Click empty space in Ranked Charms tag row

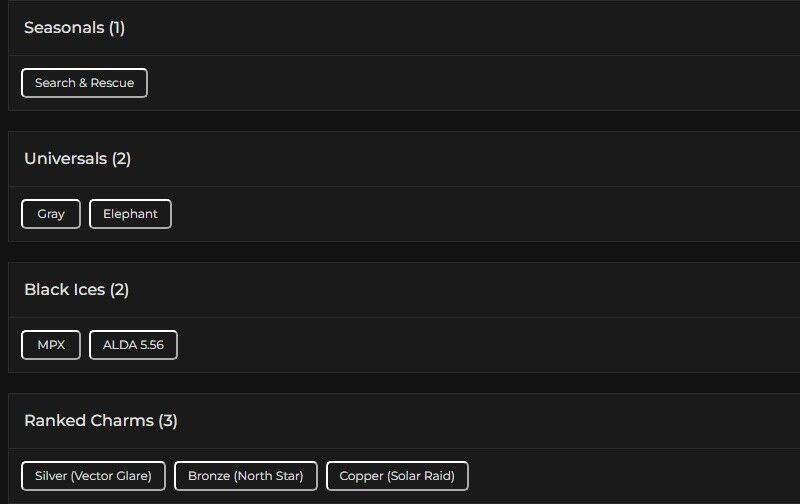click(x=630, y=476)
